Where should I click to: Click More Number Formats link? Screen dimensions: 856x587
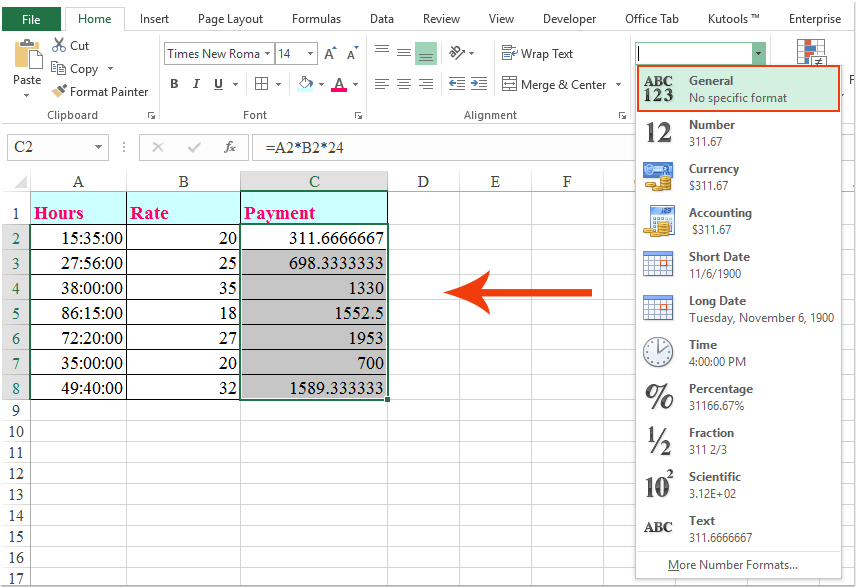(732, 565)
